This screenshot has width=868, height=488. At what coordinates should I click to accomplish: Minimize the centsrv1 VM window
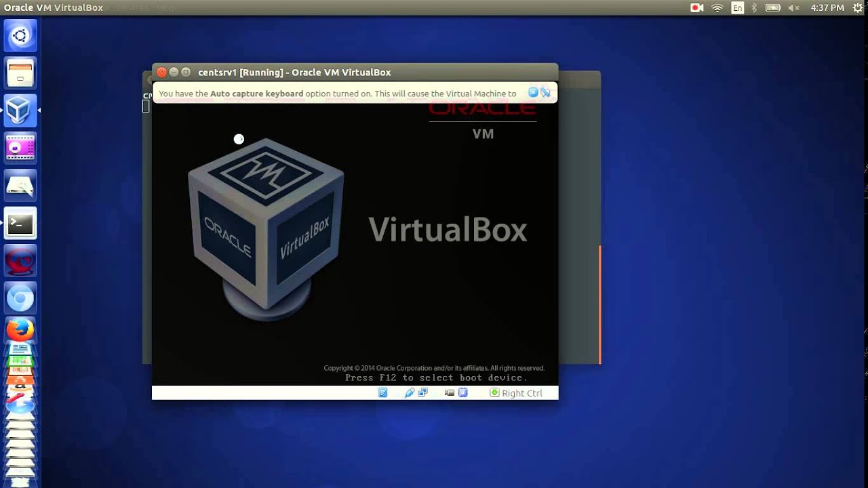[174, 72]
